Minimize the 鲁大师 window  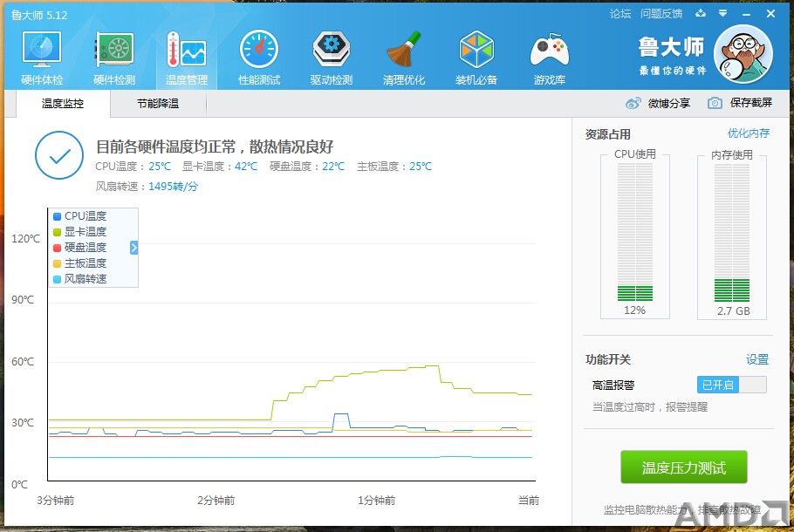(746, 14)
